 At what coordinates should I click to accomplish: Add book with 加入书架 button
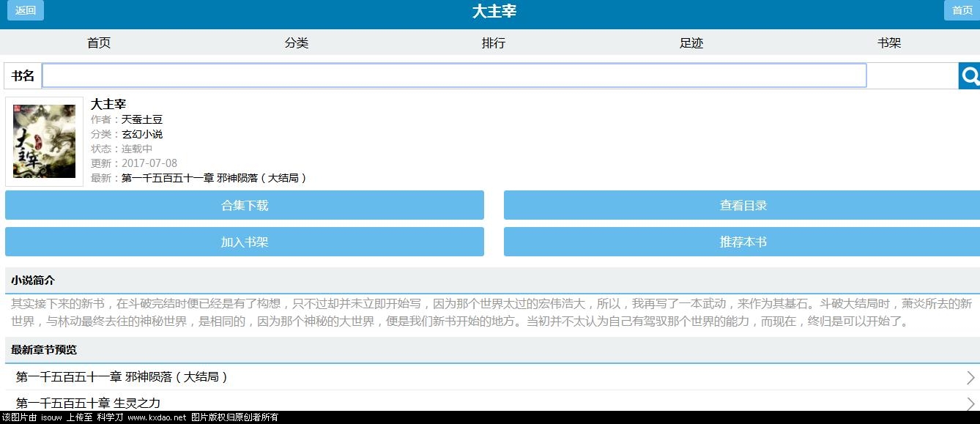pos(245,242)
